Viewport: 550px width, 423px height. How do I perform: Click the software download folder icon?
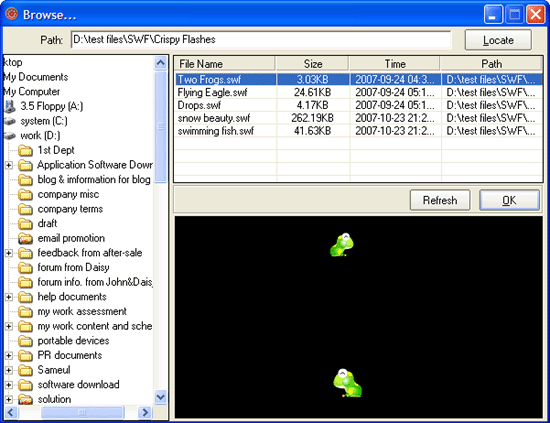(25, 385)
